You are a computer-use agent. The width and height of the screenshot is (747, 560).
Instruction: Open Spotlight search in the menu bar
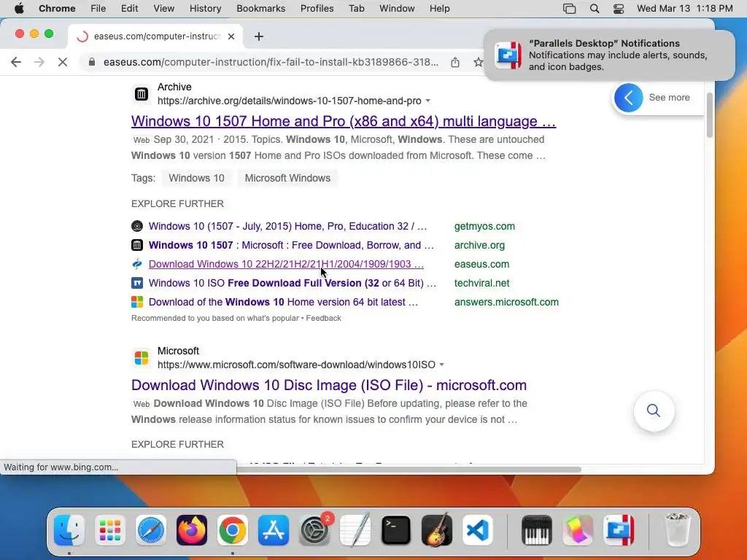[x=594, y=9]
